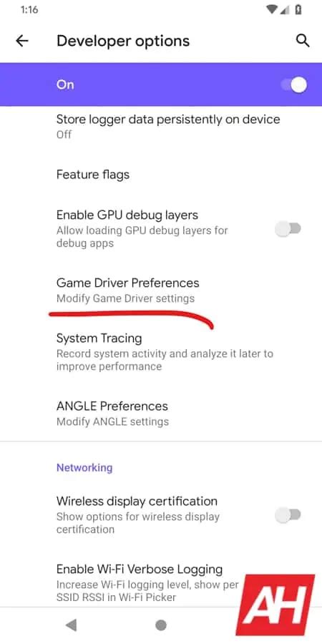Image resolution: width=322 pixels, height=644 pixels.
Task: Tap the Networking section header
Action: (x=84, y=467)
